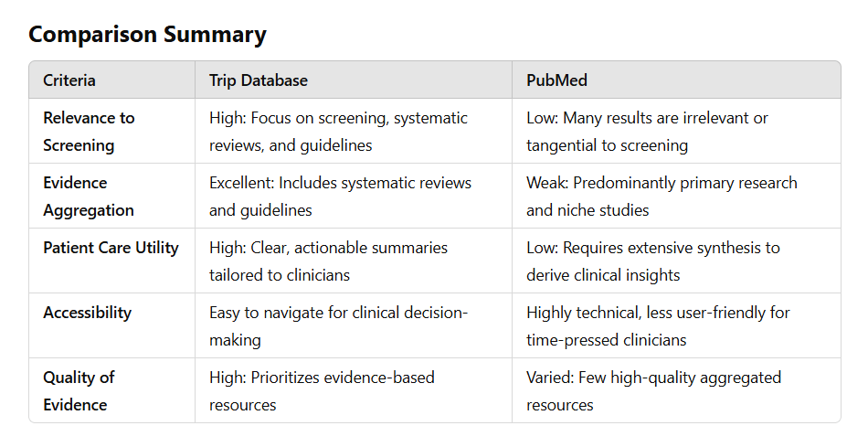Click the PubMed column header
The image size is (868, 447).
coord(556,80)
